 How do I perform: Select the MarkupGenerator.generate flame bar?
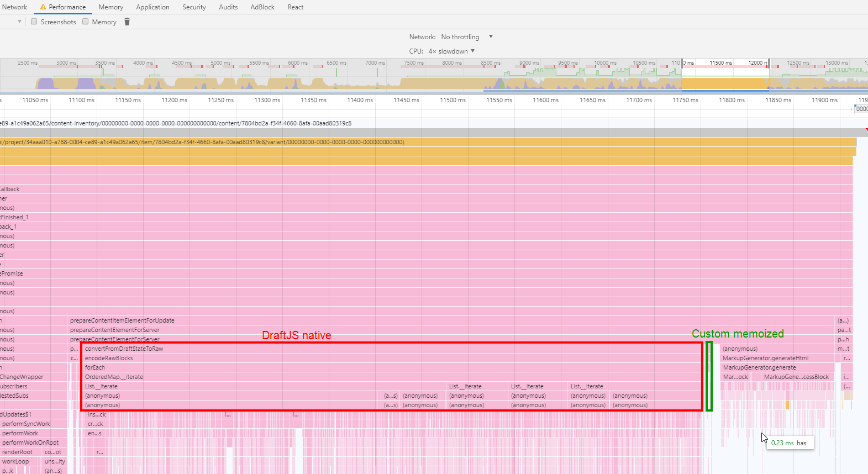(x=777, y=367)
